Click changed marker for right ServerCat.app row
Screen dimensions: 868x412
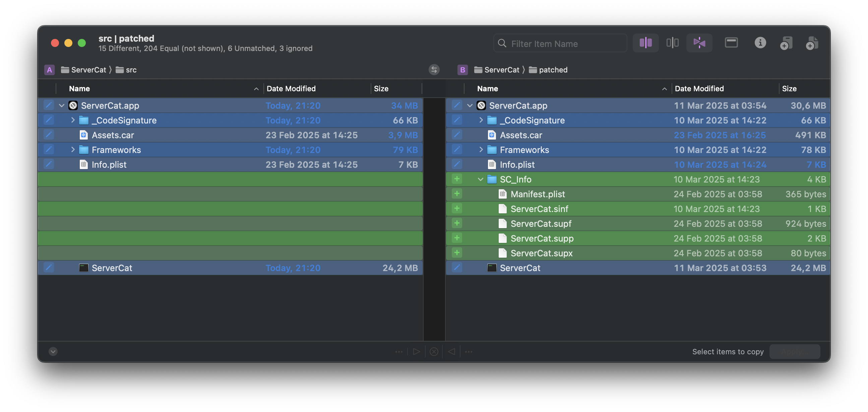457,105
